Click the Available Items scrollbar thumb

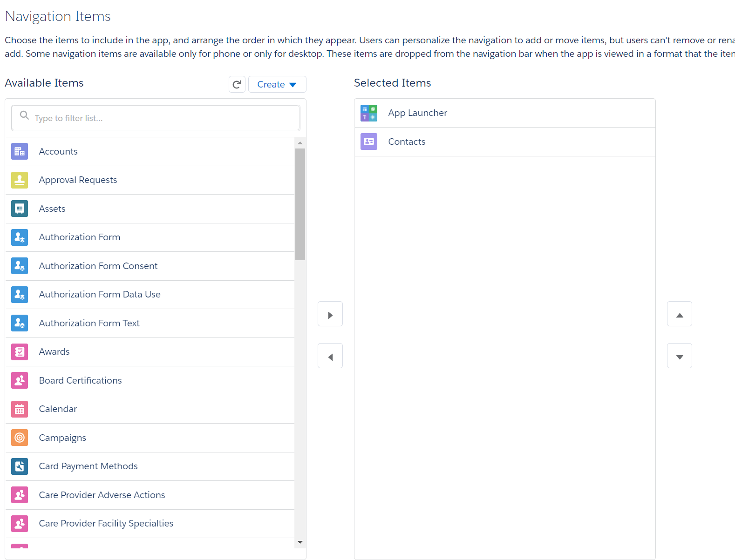[x=300, y=204]
